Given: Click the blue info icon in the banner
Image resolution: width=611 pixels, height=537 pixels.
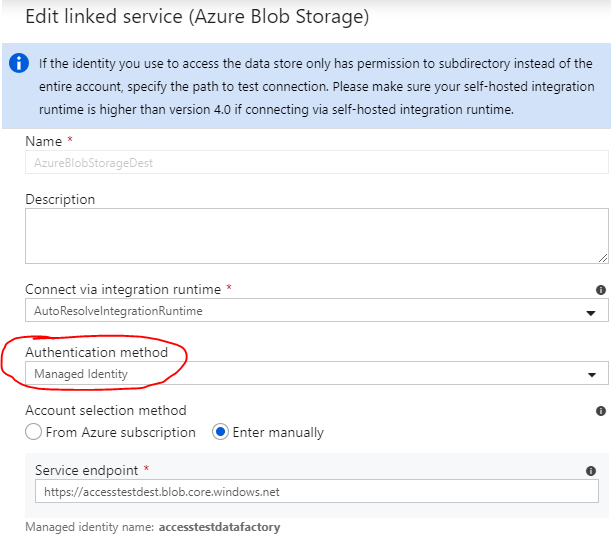Looking at the screenshot, I should (19, 64).
